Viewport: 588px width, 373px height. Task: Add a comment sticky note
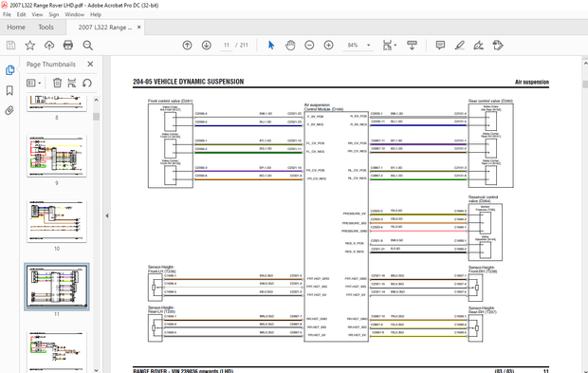pos(440,46)
